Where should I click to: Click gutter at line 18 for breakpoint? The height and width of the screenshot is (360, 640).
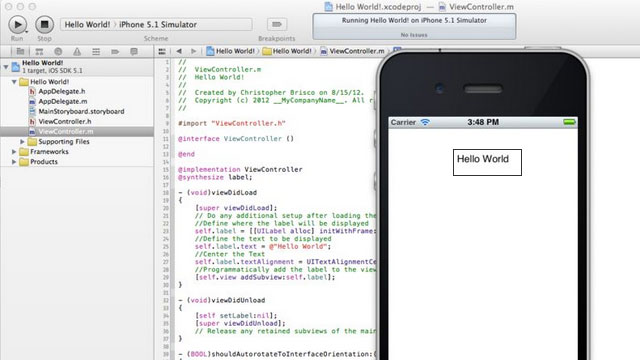click(166, 193)
